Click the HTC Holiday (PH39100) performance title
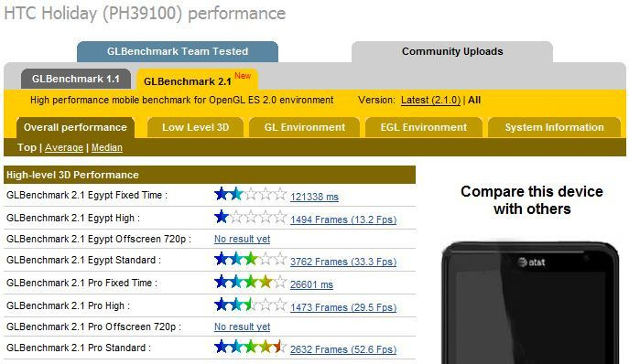Viewport: 629px width, 364px height. (145, 14)
